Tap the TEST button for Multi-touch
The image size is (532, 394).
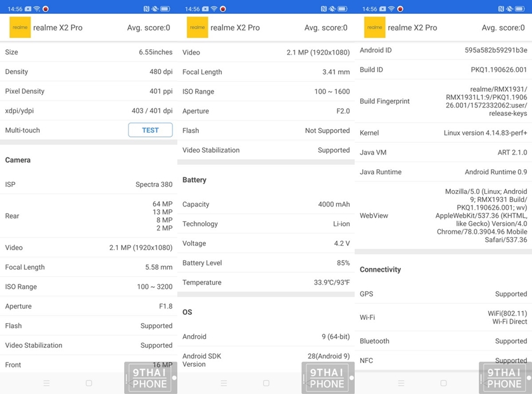coord(150,130)
